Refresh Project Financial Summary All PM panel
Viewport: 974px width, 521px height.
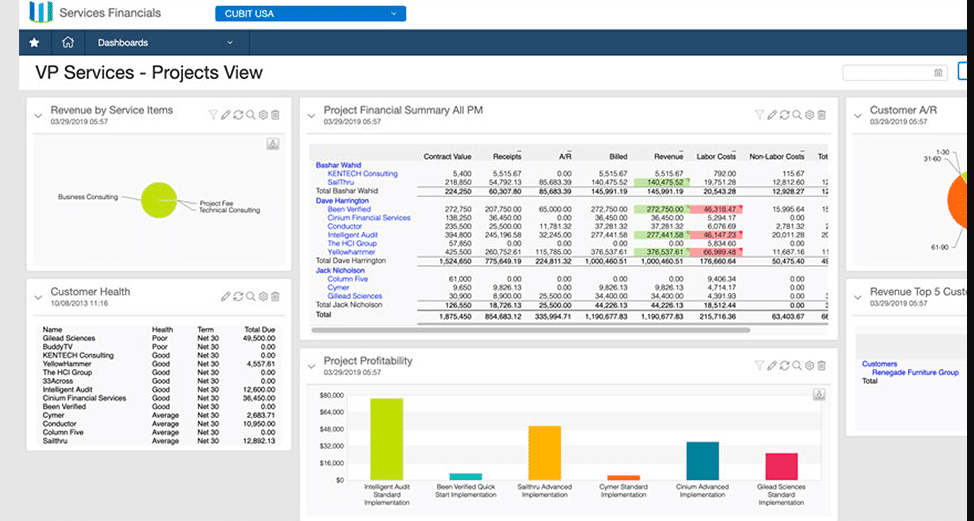pos(784,115)
